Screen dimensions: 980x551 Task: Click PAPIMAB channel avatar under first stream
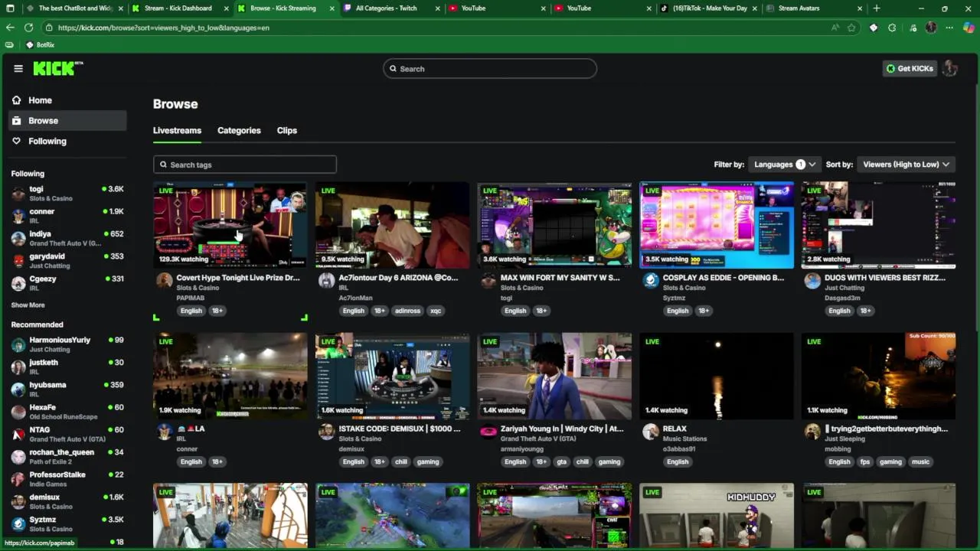click(164, 280)
